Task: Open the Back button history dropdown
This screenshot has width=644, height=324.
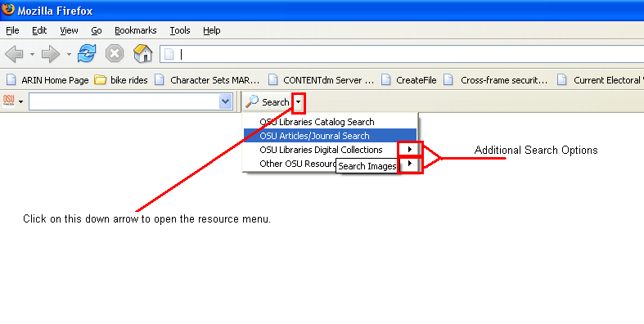Action: (32, 54)
